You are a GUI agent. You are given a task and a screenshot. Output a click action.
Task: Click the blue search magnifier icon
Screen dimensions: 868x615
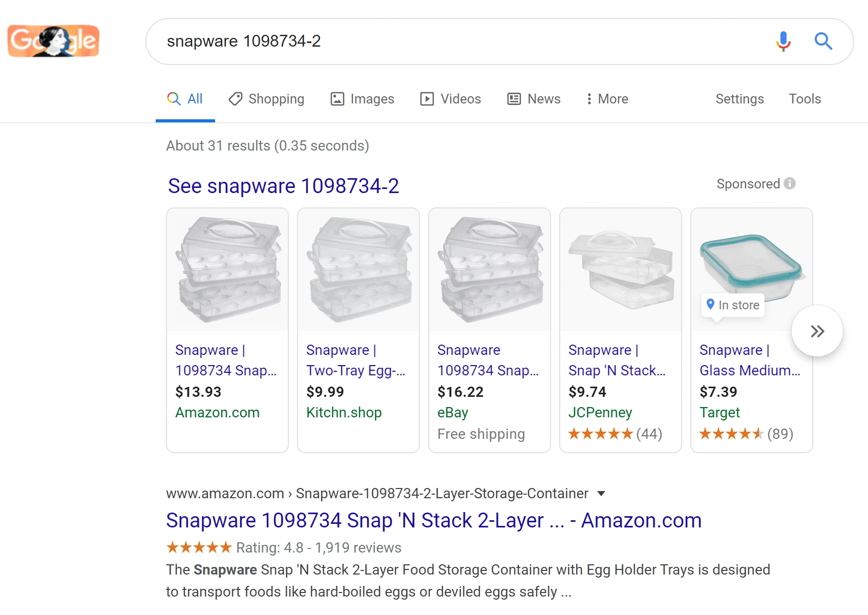[823, 41]
